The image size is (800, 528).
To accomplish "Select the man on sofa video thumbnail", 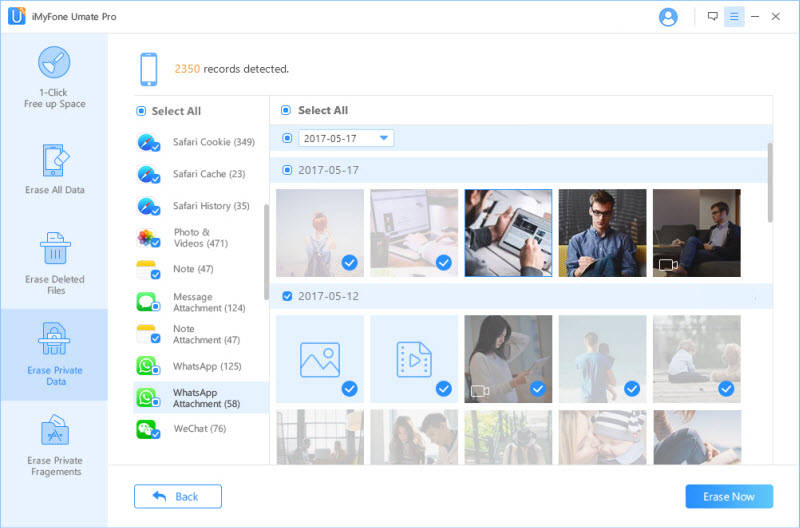I will tap(697, 233).
